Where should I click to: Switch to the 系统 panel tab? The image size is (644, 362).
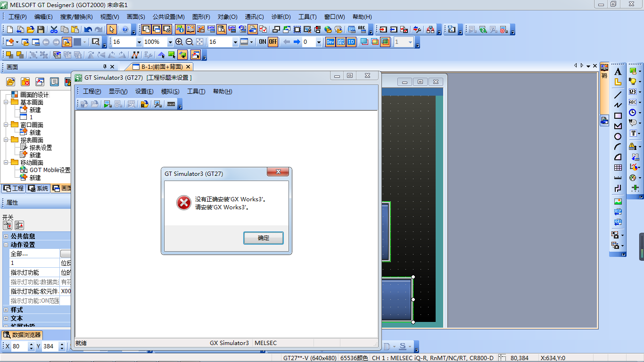tap(38, 189)
